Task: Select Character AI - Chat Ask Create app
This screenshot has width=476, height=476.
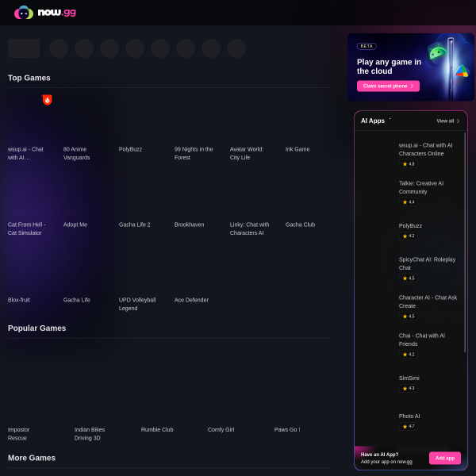Action: coord(428,301)
